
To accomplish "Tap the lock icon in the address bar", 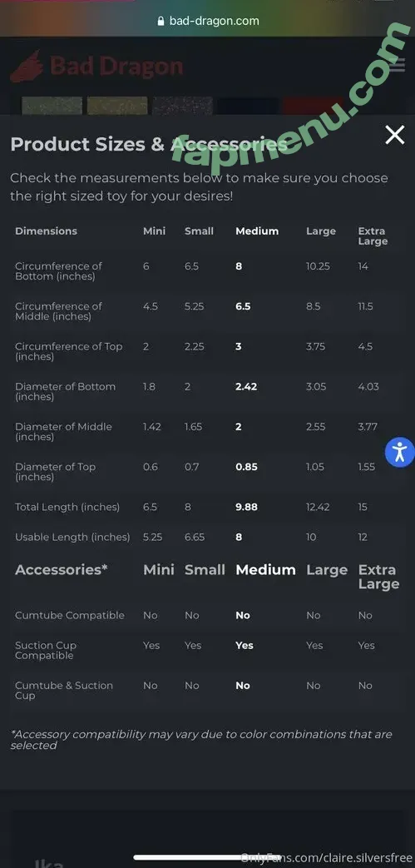I will click(x=161, y=21).
